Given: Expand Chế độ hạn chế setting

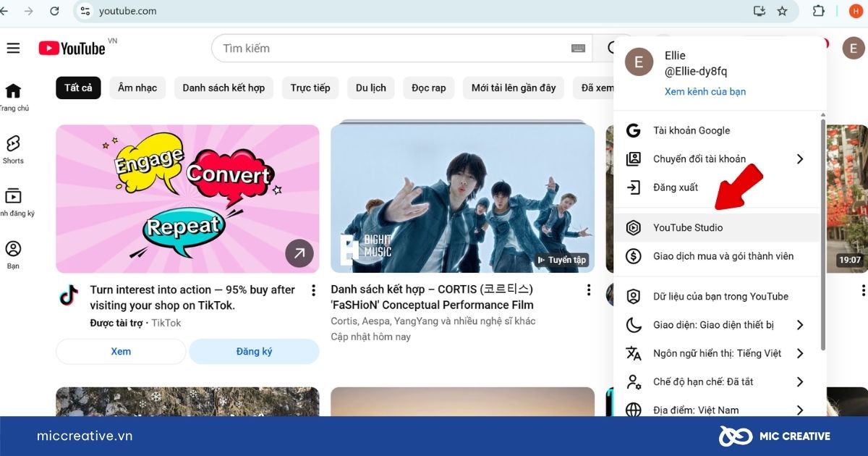Looking at the screenshot, I should [800, 381].
